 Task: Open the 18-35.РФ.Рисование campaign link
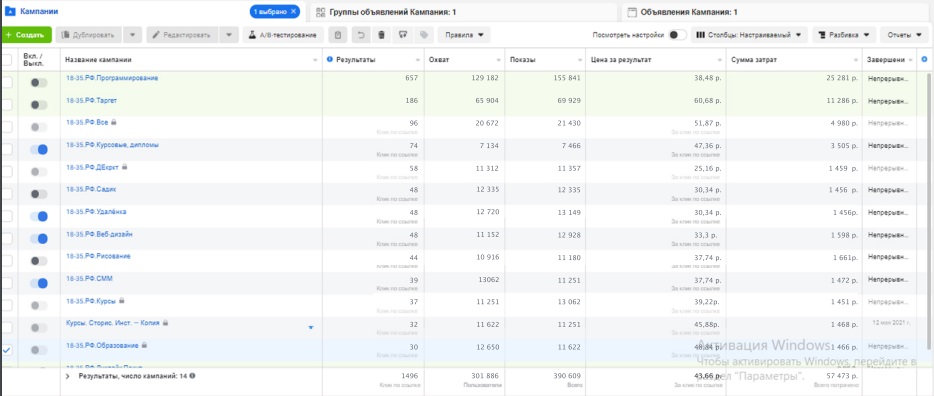click(98, 256)
